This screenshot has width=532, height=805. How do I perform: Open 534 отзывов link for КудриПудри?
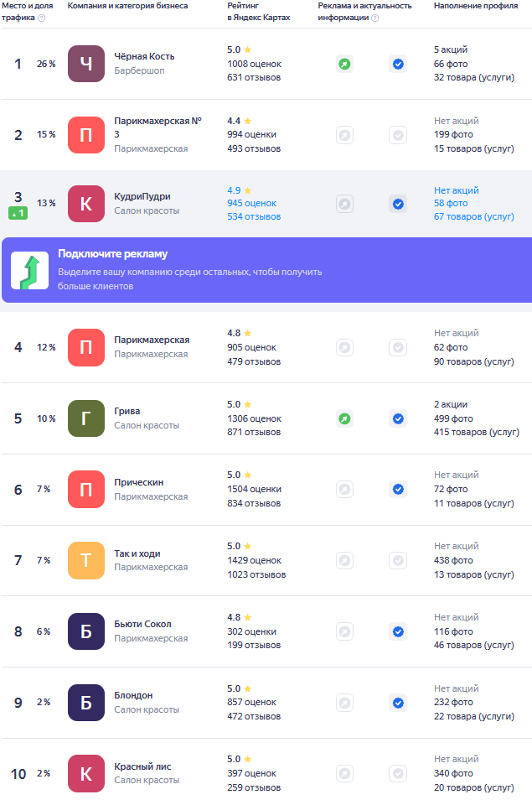(x=254, y=216)
